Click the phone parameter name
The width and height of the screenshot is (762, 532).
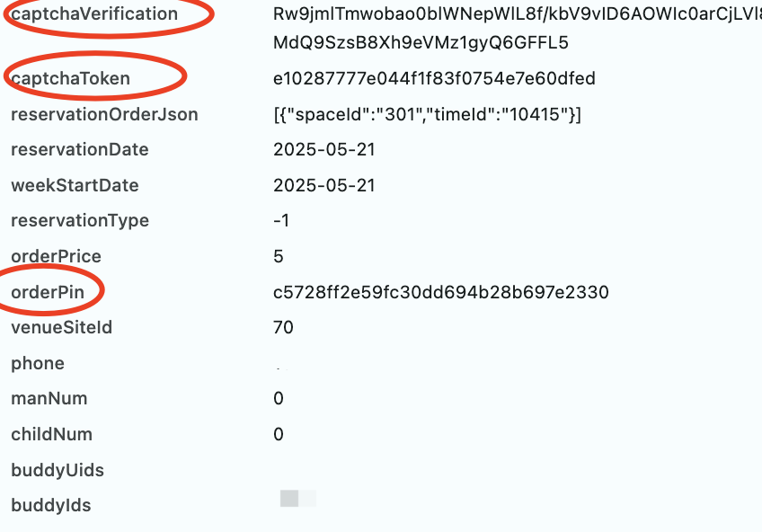pyautogui.click(x=38, y=363)
